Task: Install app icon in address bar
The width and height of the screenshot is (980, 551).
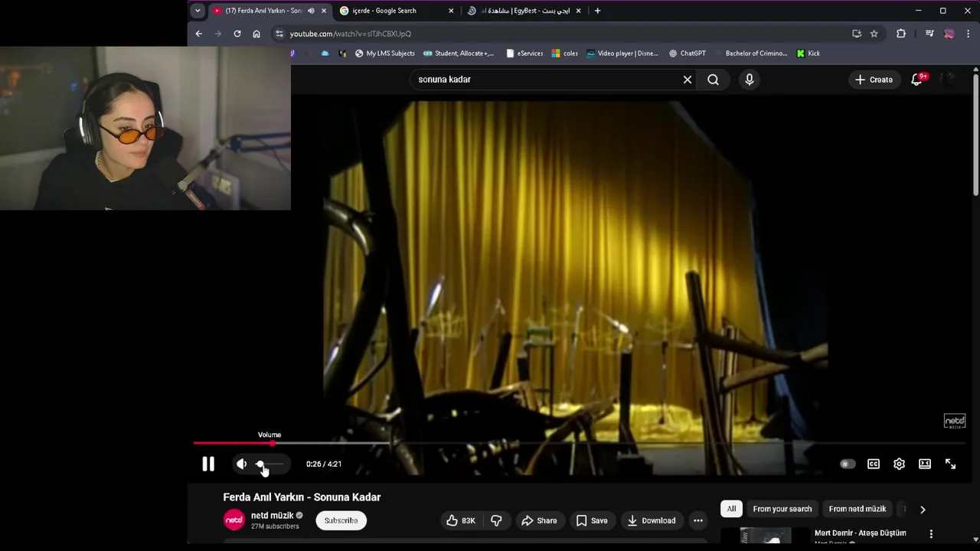Action: [857, 34]
